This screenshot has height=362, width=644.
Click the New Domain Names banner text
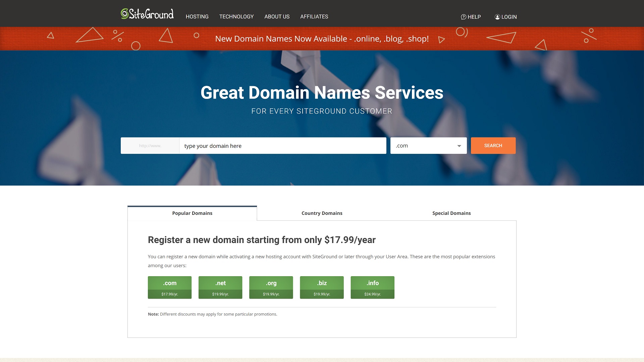click(x=322, y=39)
